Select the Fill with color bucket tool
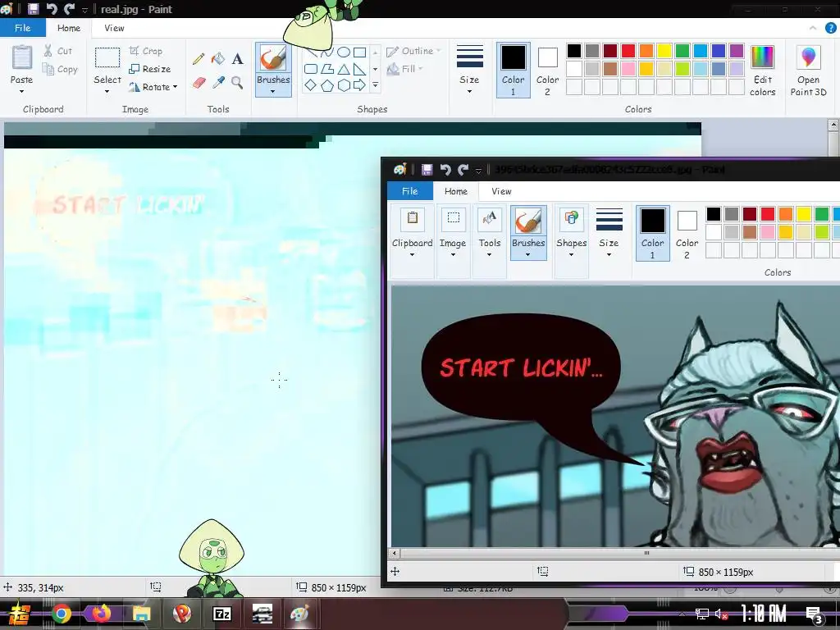Screen dimensions: 840x630 [x=217, y=58]
